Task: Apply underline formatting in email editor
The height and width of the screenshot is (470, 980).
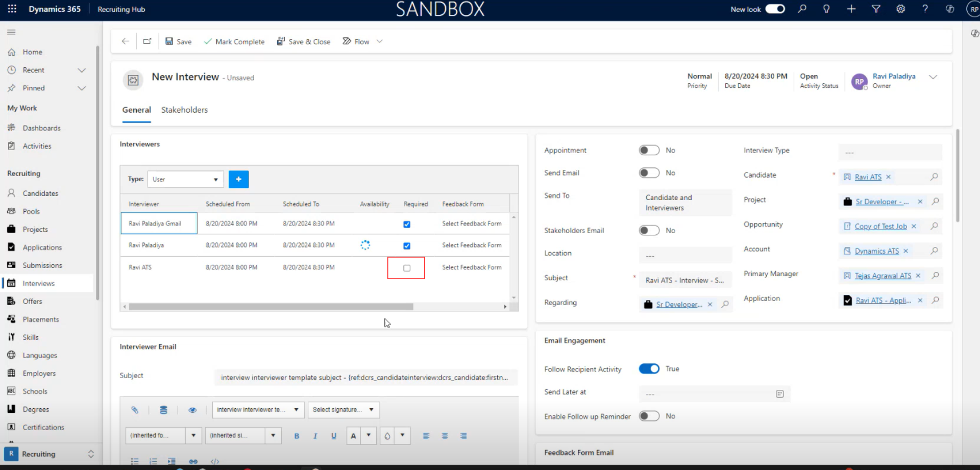Action: pyautogui.click(x=334, y=436)
